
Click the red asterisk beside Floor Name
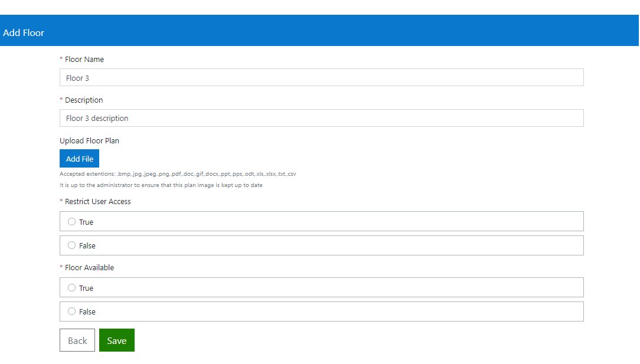pyautogui.click(x=61, y=60)
